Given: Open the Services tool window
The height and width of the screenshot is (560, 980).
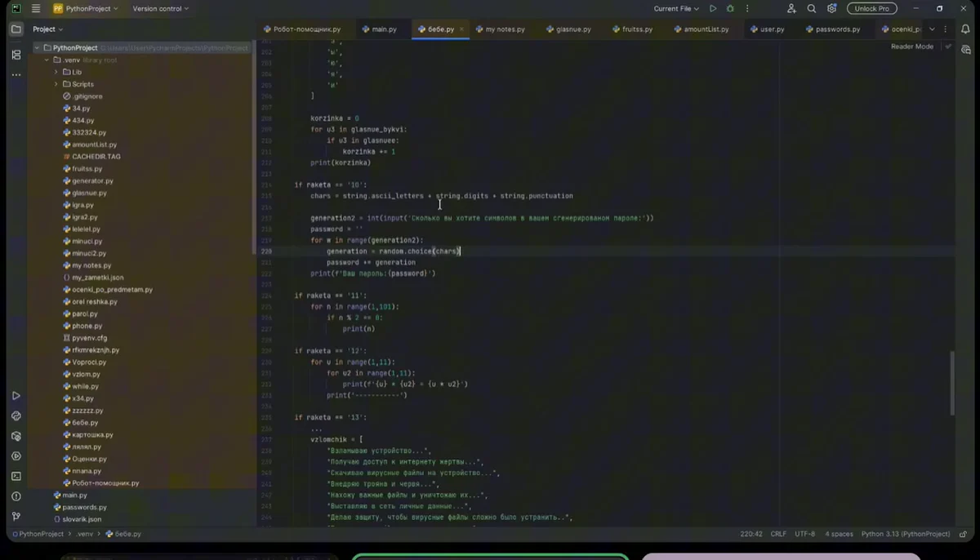Looking at the screenshot, I should [16, 456].
